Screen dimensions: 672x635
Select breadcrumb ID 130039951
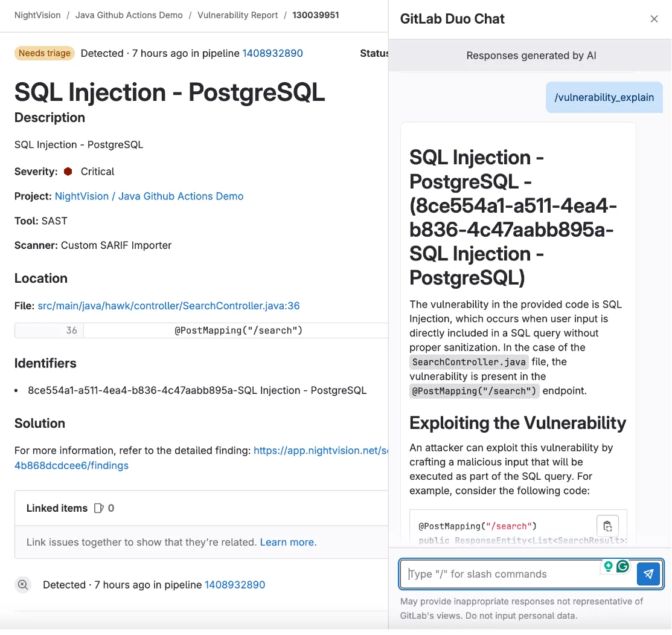click(x=315, y=15)
